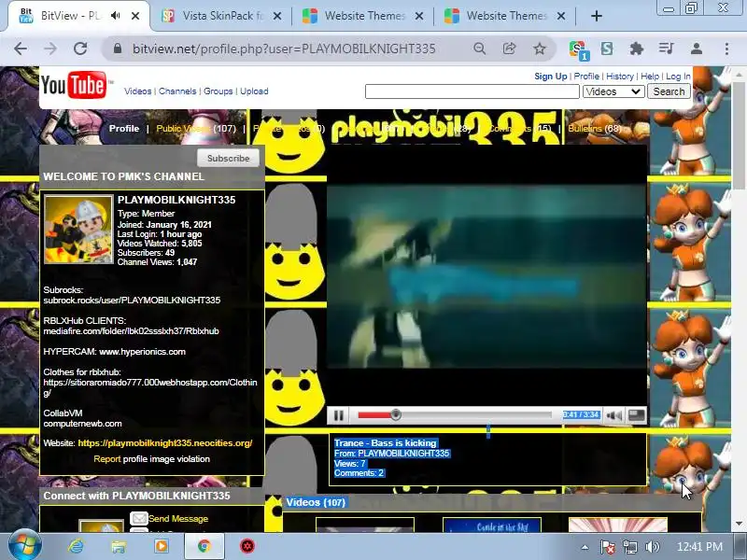Reload the page with the refresh icon

[80, 49]
